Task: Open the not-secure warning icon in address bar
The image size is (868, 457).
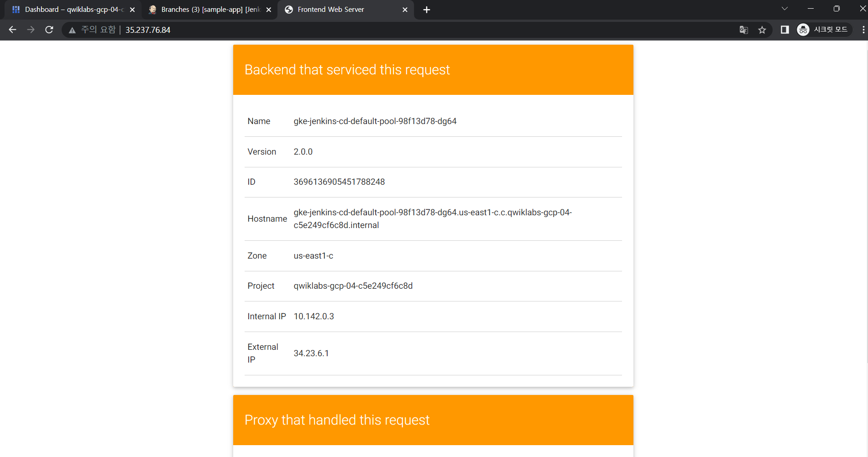Action: click(x=72, y=30)
